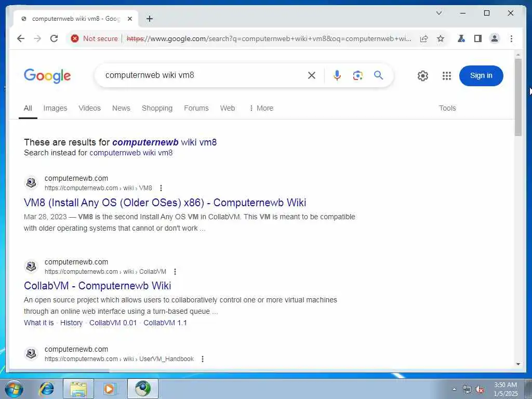This screenshot has height=399, width=532.
Task: Open the search Tools options
Action: click(x=447, y=108)
